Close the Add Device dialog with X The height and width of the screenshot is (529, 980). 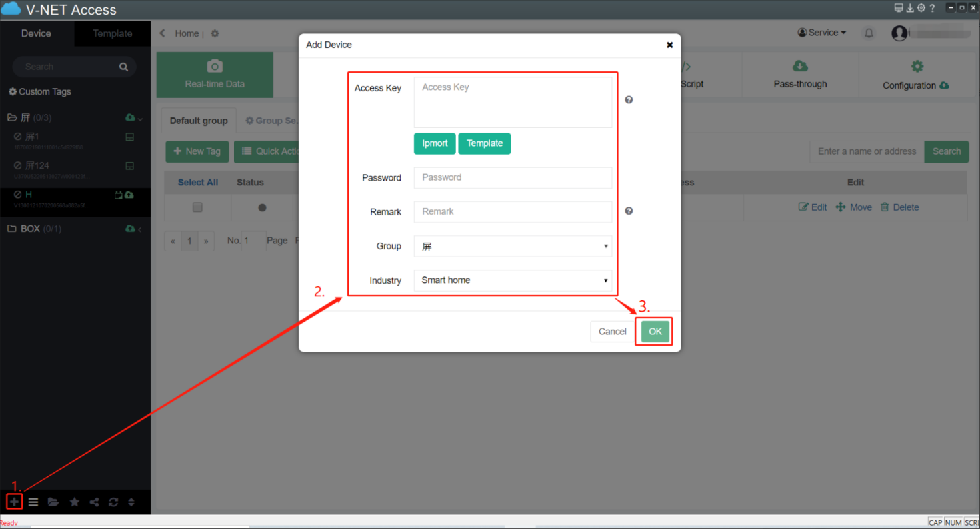tap(669, 45)
